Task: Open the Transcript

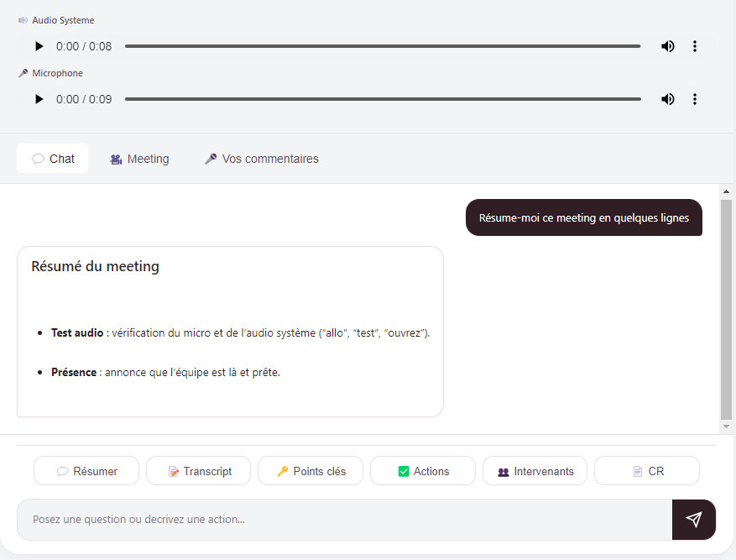Action: (x=198, y=470)
